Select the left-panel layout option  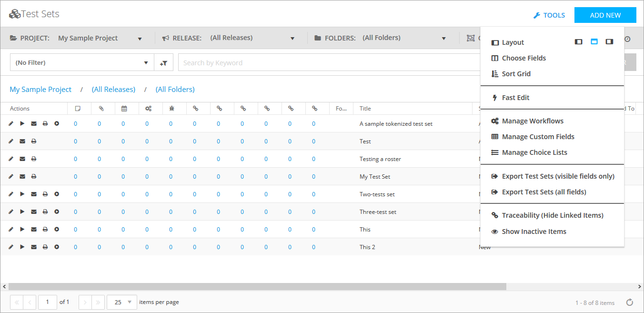[x=578, y=42]
